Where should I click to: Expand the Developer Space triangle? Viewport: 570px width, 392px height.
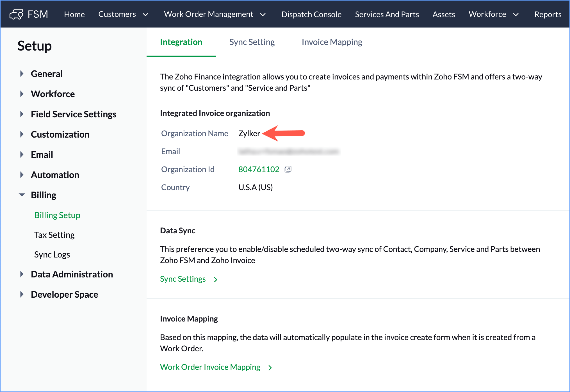pyautogui.click(x=22, y=295)
